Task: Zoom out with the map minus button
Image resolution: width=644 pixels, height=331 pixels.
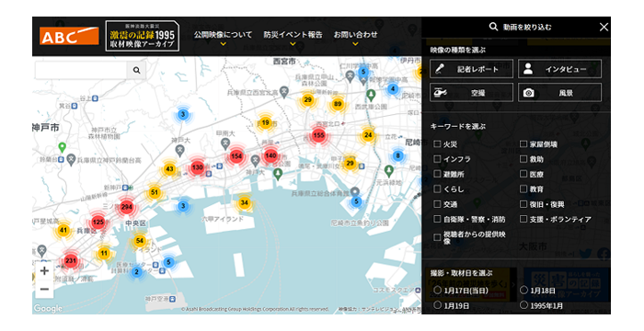Action: tap(44, 289)
